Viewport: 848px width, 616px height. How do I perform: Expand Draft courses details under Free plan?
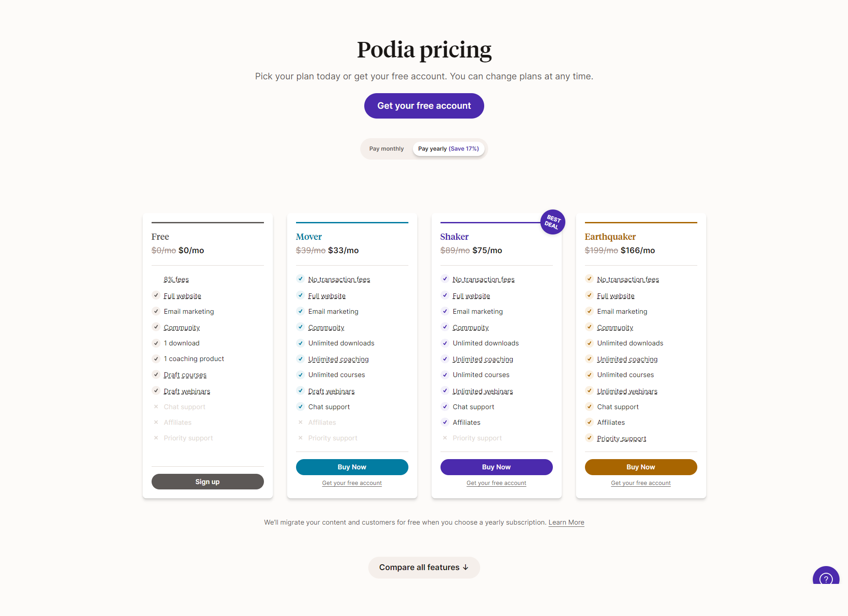coord(185,374)
